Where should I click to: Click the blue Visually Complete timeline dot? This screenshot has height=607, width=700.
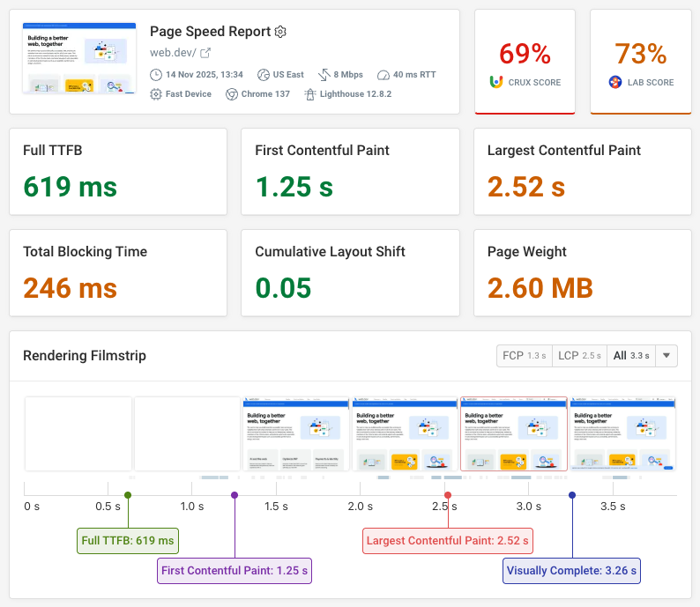click(572, 495)
